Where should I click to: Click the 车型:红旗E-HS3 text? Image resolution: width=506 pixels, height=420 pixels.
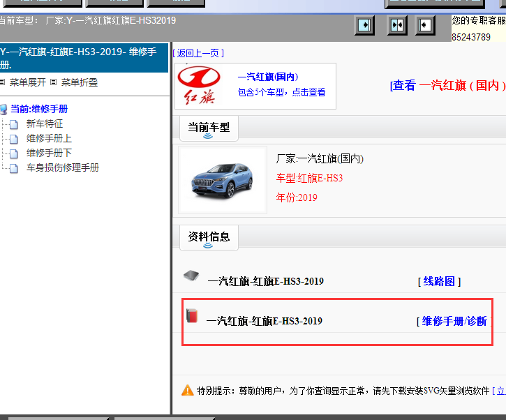coord(309,178)
